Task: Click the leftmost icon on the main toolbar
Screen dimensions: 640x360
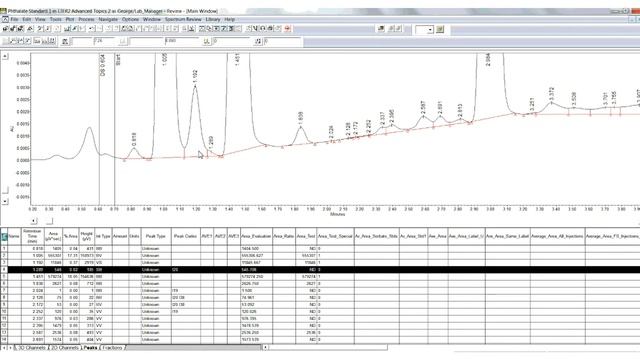Action: click(5, 29)
